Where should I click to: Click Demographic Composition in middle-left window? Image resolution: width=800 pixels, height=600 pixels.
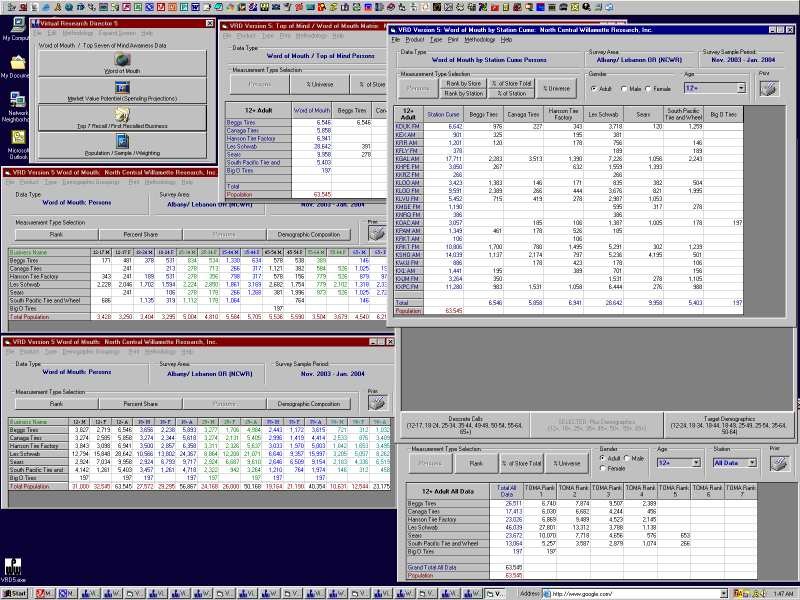pyautogui.click(x=309, y=234)
